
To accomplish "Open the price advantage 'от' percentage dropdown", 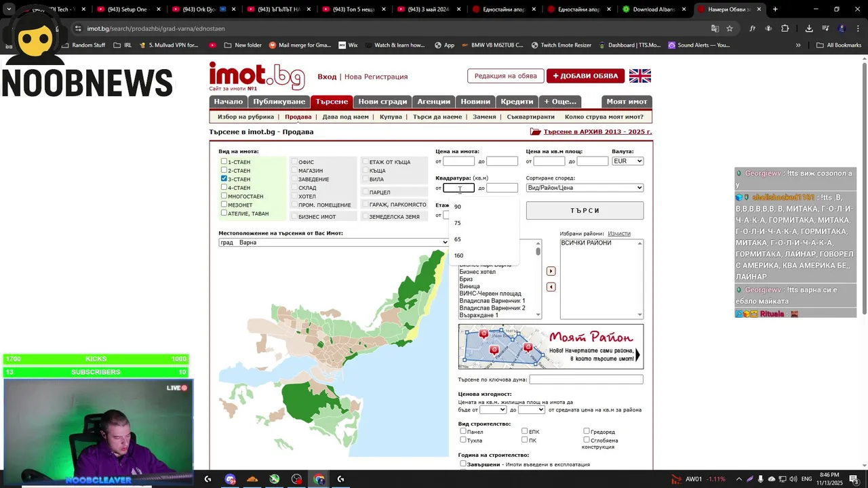I will (x=493, y=409).
